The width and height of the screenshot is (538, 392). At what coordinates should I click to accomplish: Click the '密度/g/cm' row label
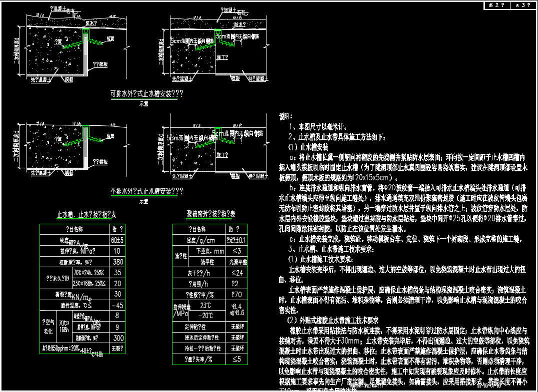pyautogui.click(x=198, y=240)
